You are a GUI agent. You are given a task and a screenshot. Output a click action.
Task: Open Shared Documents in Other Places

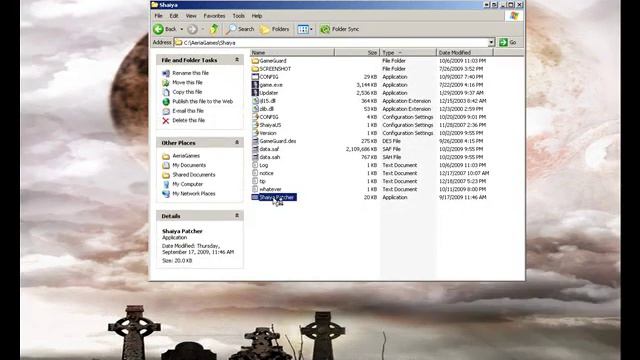(x=194, y=175)
